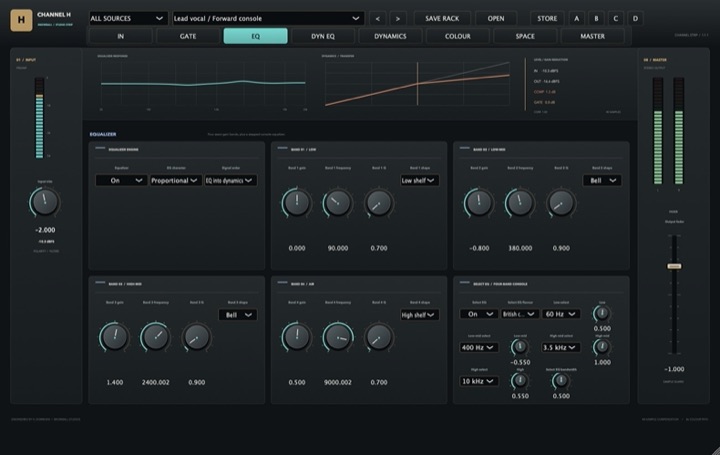Open the SPACE tab
Viewport: 720px width, 455px height.
(x=525, y=36)
